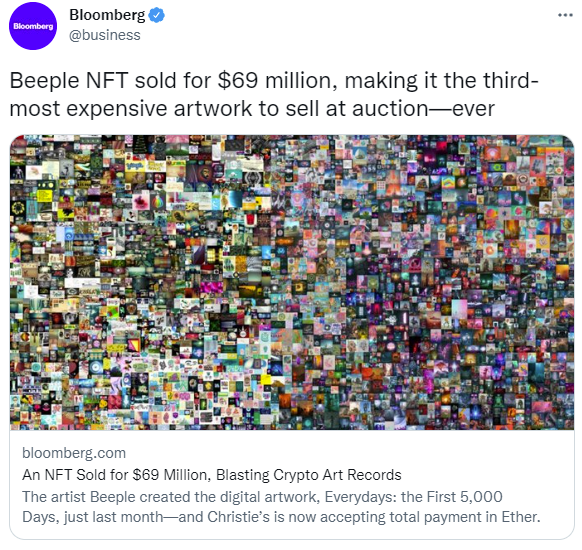Open the three-dot more options menu

click(x=565, y=15)
